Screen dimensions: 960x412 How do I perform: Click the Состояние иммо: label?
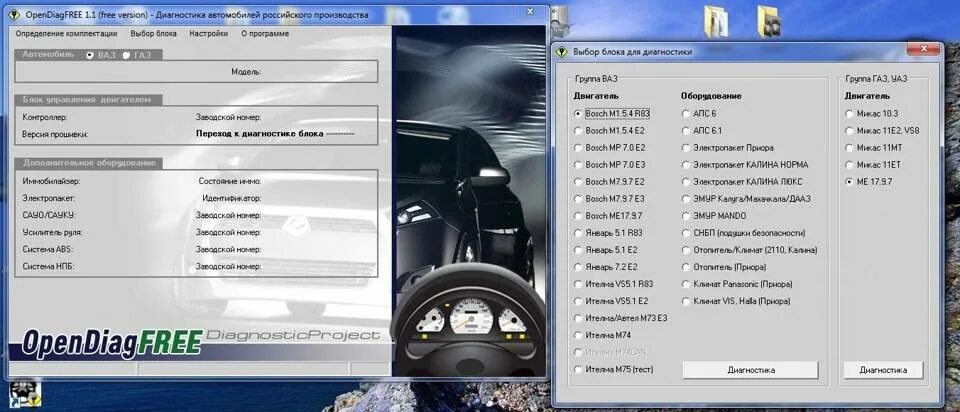click(x=230, y=181)
